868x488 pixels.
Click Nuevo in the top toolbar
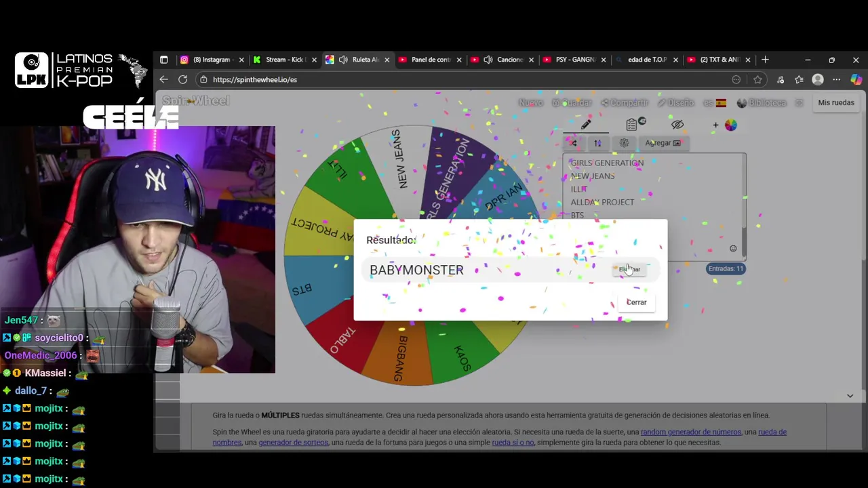coord(530,103)
